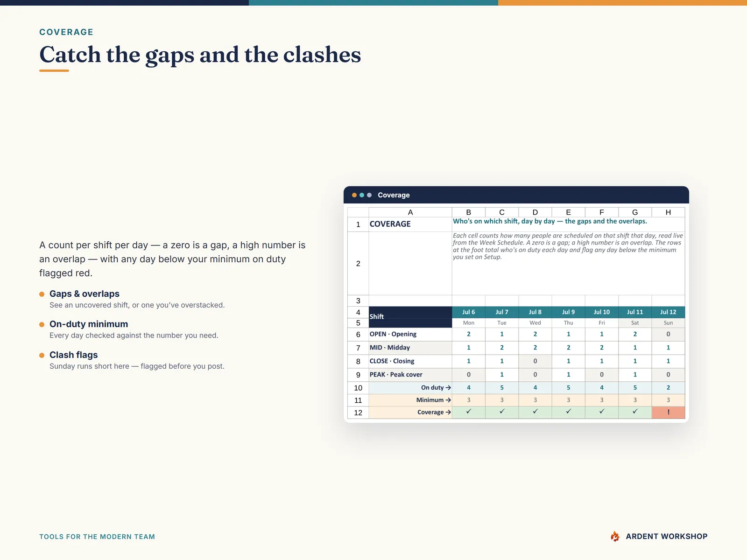Click the Clash flags bullet heading

[x=74, y=355]
